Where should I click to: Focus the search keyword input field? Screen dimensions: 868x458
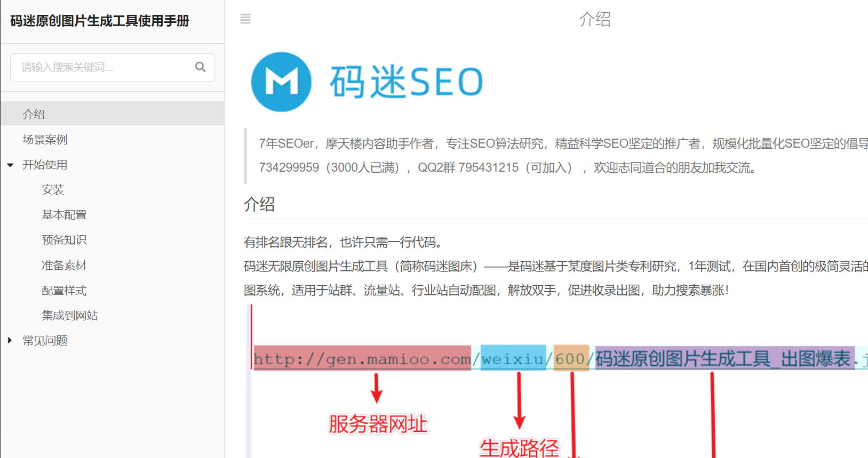[112, 67]
